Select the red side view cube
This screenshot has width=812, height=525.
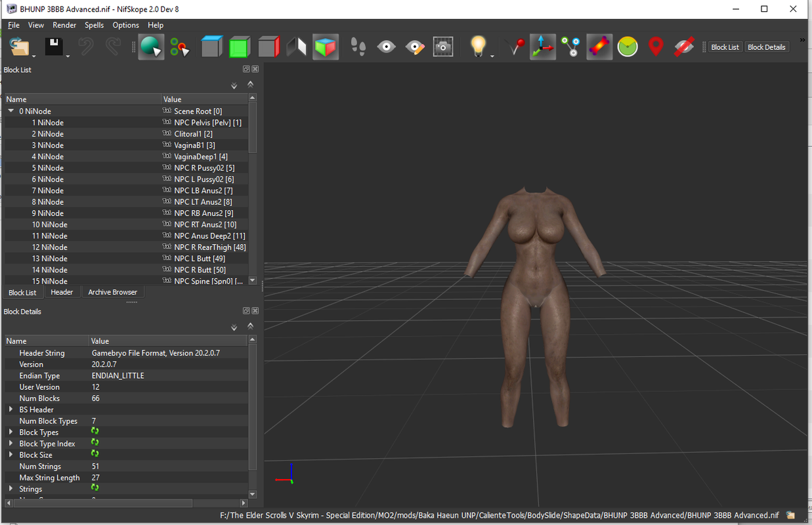[x=268, y=47]
